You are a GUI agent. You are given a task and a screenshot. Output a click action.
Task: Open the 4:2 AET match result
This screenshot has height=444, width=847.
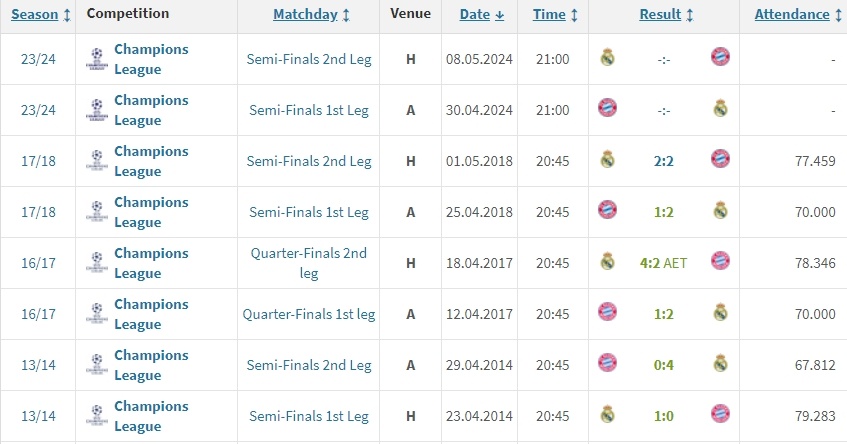(664, 262)
